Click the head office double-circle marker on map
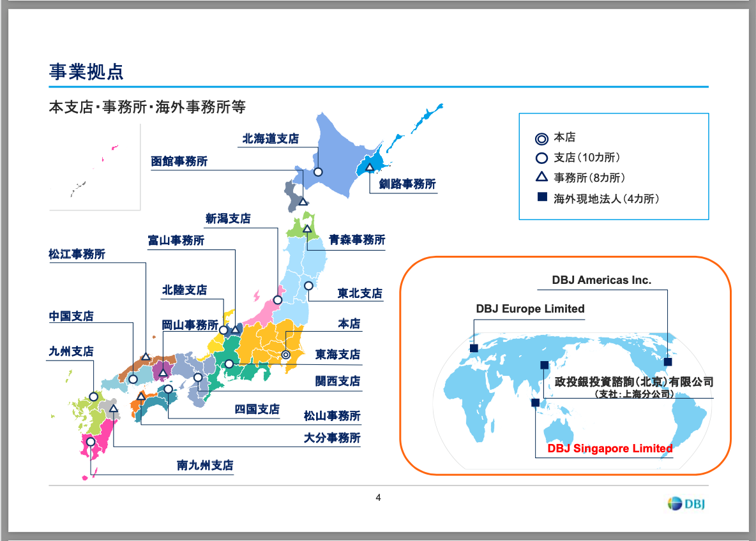 pos(286,355)
